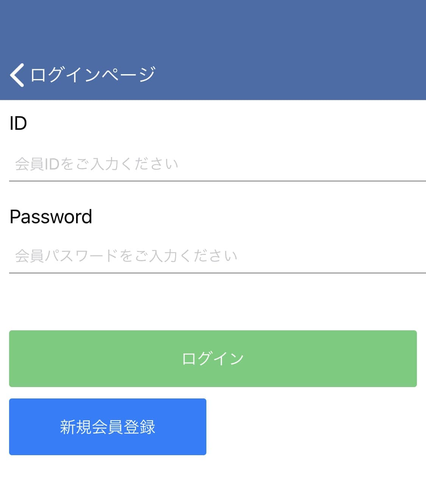Select the ID label text
This screenshot has width=426, height=504.
pyautogui.click(x=18, y=123)
